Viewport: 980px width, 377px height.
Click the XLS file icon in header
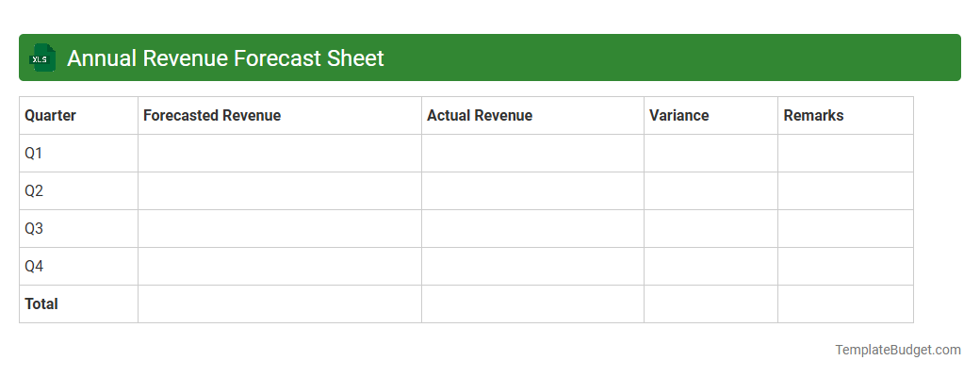pyautogui.click(x=41, y=57)
